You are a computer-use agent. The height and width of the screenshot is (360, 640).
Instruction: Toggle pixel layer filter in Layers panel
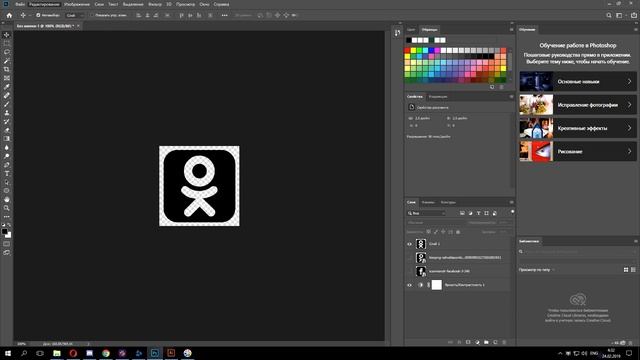(462, 213)
